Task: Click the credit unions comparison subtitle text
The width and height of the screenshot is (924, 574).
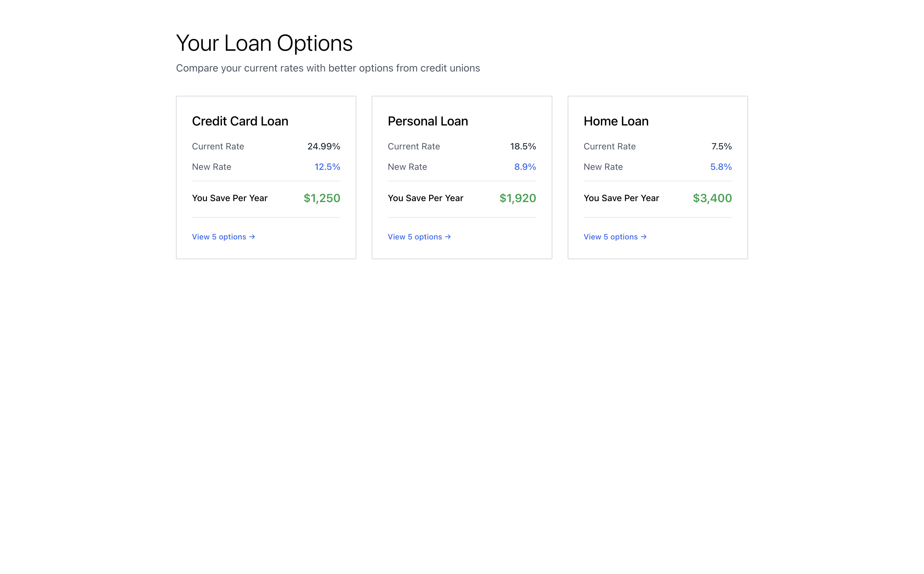Action: pos(328,68)
